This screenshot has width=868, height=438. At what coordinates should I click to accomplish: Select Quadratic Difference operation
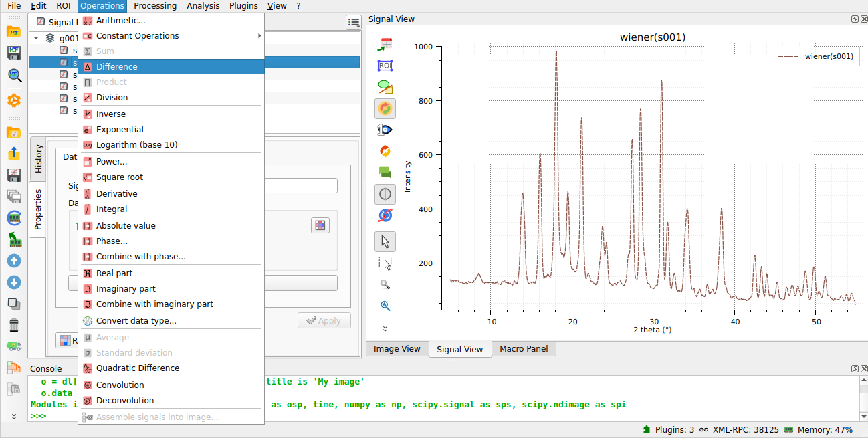click(x=138, y=368)
